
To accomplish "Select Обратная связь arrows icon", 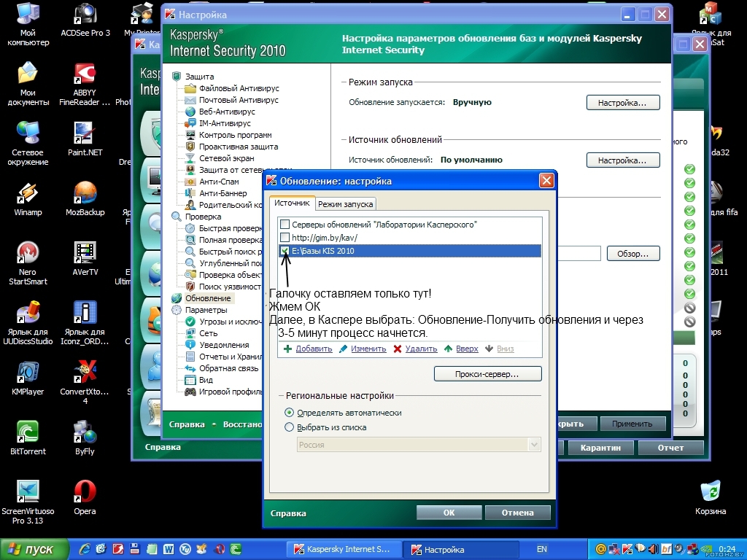I will pos(190,368).
